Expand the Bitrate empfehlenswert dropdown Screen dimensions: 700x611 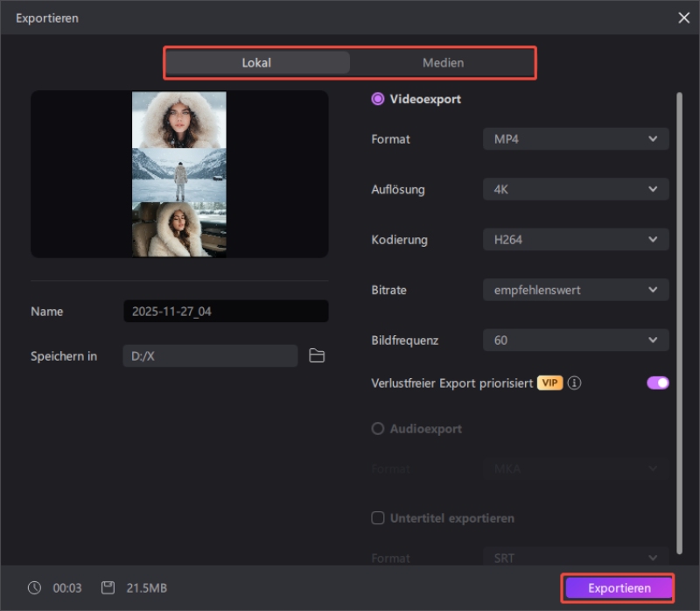(576, 290)
